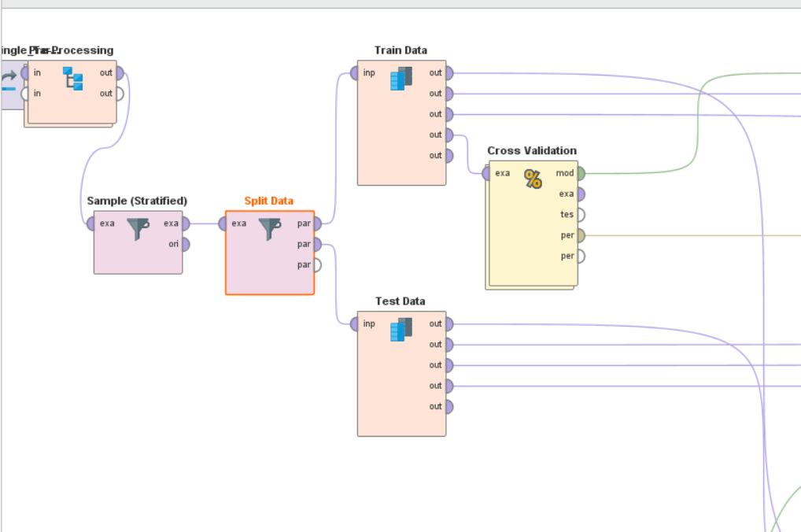Click the Test Data multiply icon
Image resolution: width=801 pixels, height=532 pixels.
(x=401, y=330)
